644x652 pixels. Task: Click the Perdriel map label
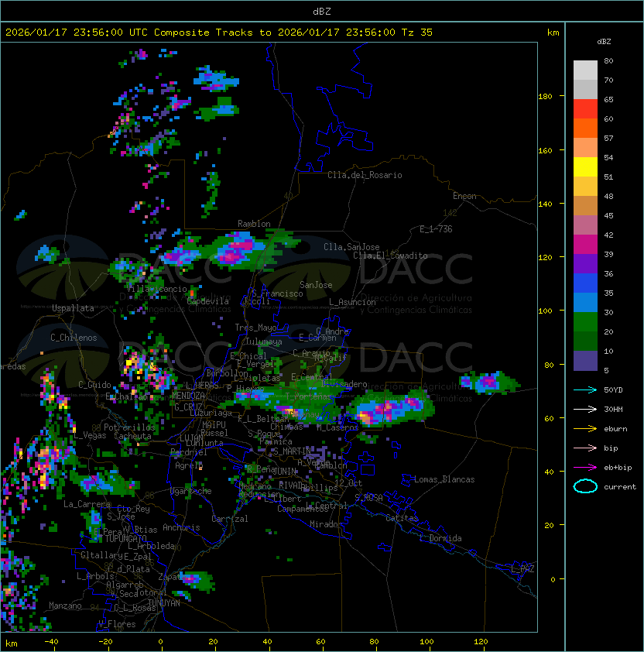click(x=188, y=452)
